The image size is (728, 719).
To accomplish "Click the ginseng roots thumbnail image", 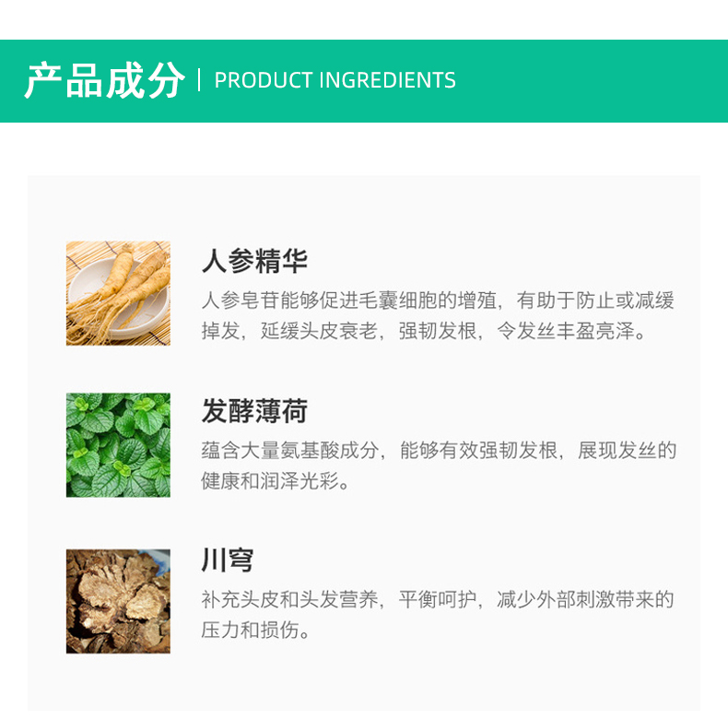I will 118,293.
